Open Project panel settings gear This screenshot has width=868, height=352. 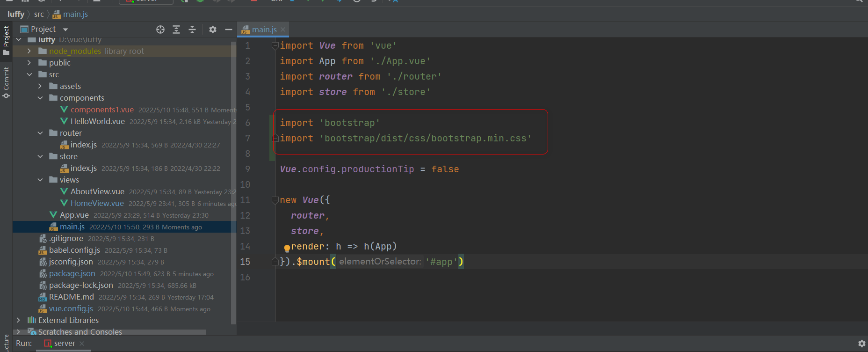pos(213,29)
